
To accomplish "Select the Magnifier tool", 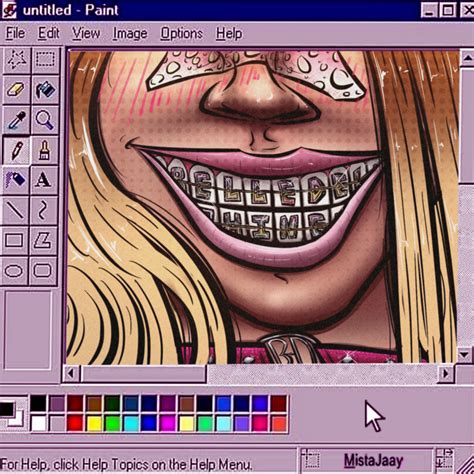I will coord(45,120).
